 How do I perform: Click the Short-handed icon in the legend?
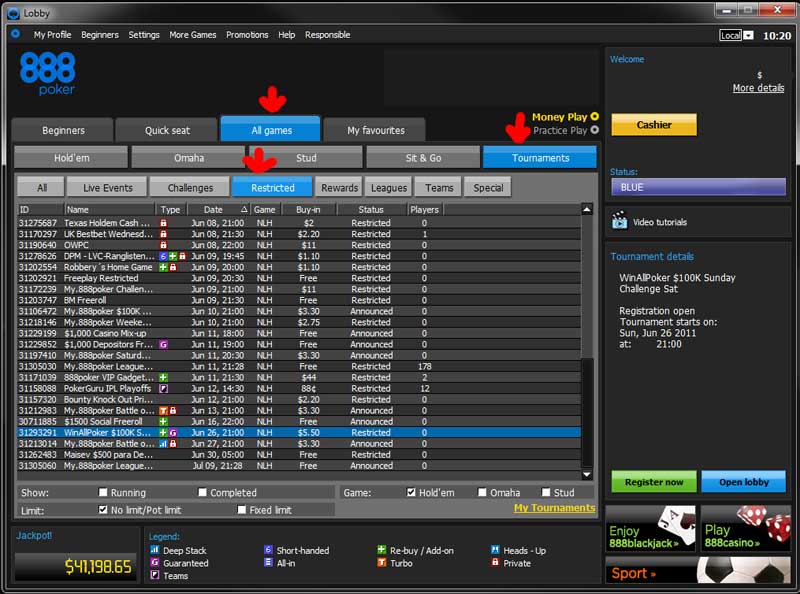pos(268,550)
